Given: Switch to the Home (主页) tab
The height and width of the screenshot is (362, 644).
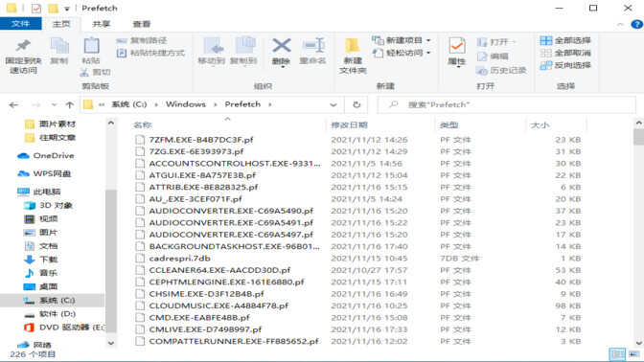Looking at the screenshot, I should (61, 24).
